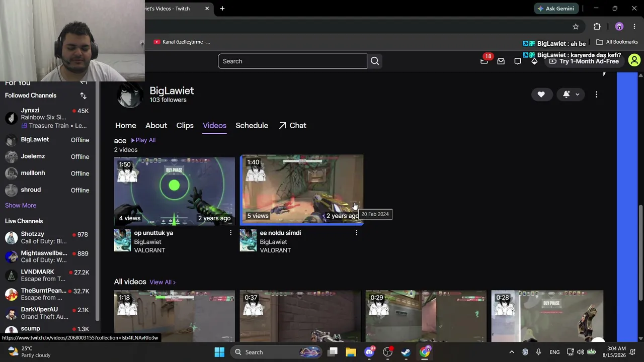Open the 'op unuttuk ya' video thumbnail
The width and height of the screenshot is (644, 362).
coord(175,191)
